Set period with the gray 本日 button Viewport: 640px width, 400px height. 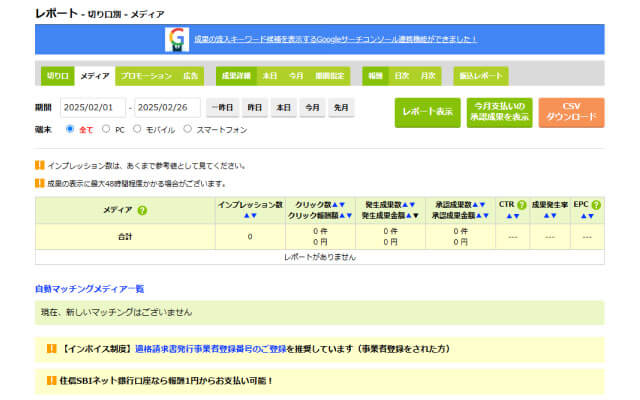click(284, 108)
